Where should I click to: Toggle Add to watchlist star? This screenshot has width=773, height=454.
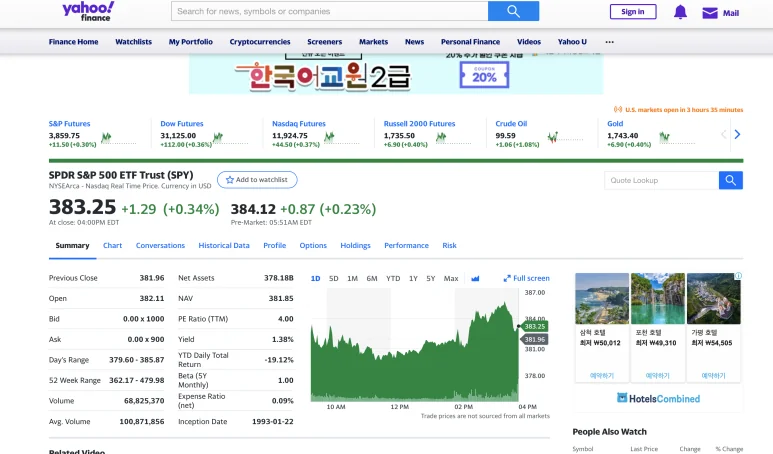click(230, 180)
